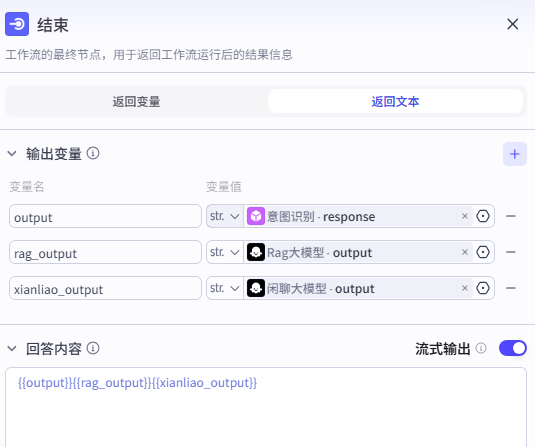Open the str type dropdown for output

225,216
